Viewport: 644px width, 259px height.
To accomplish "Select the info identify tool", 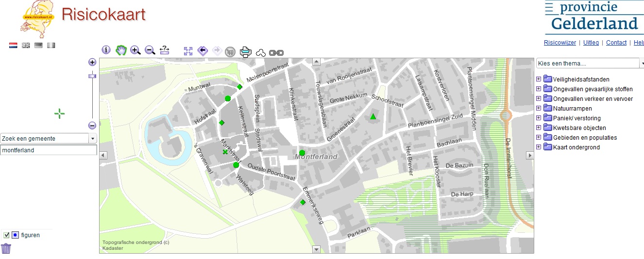I will pos(106,50).
